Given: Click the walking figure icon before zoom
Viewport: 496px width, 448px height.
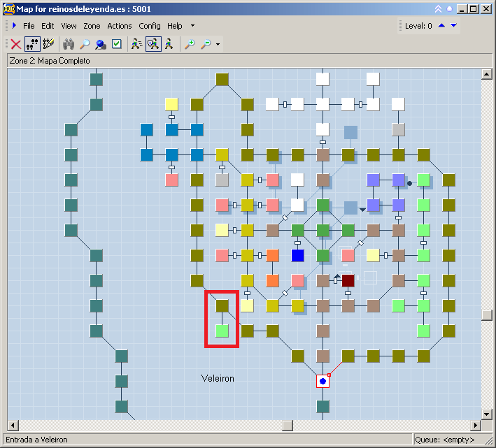Looking at the screenshot, I should pyautogui.click(x=169, y=44).
